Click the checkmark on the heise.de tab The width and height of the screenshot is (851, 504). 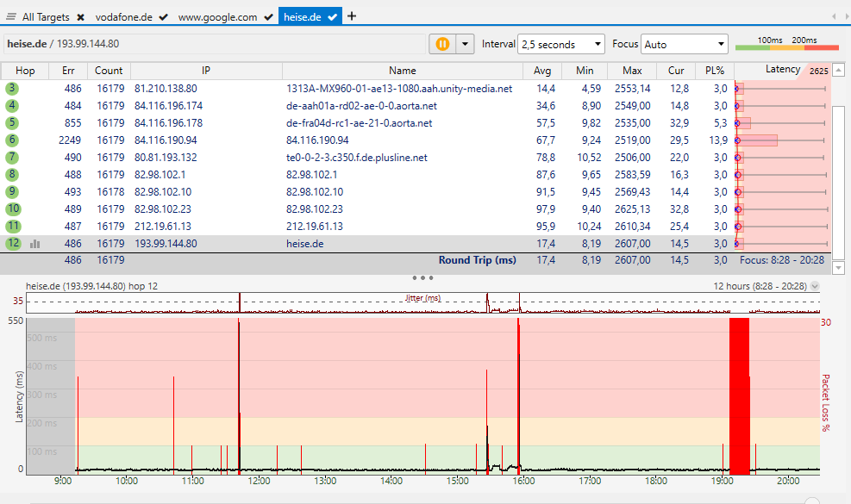(333, 16)
